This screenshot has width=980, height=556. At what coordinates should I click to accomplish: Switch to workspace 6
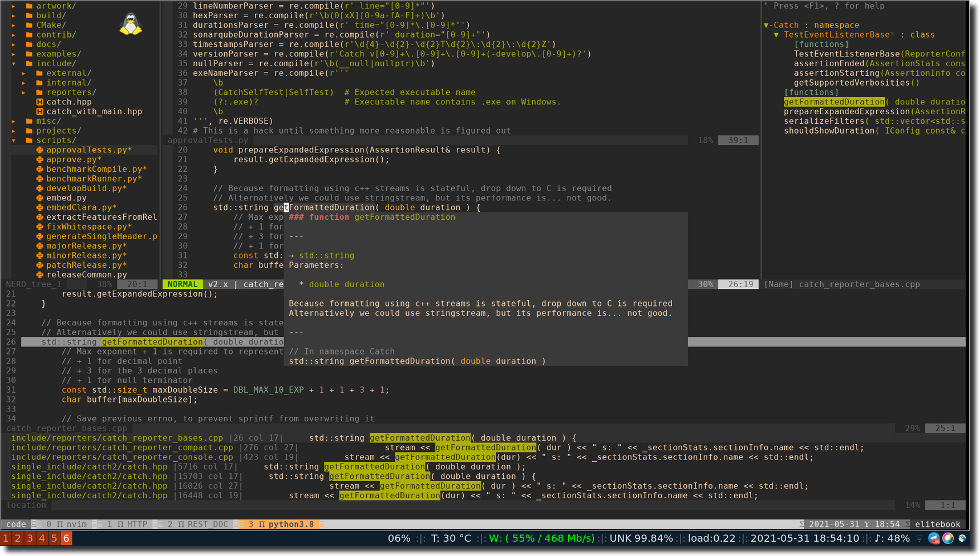click(66, 538)
